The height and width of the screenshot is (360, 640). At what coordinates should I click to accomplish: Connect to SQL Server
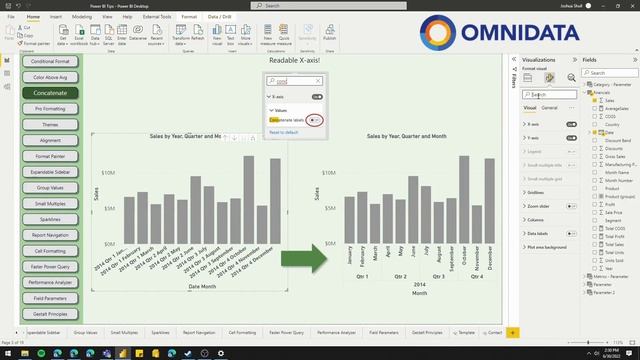tap(108, 35)
